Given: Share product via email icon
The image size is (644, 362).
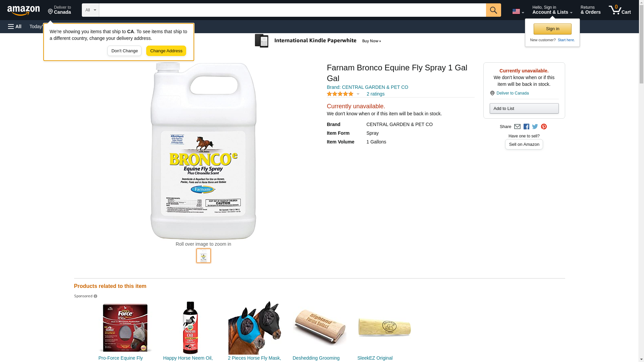Looking at the screenshot, I should (x=517, y=127).
